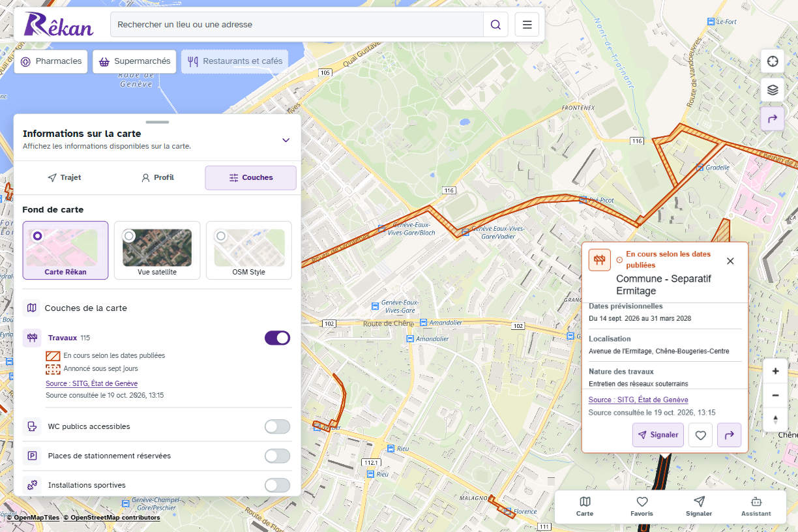Zoom out on the map

point(775,395)
